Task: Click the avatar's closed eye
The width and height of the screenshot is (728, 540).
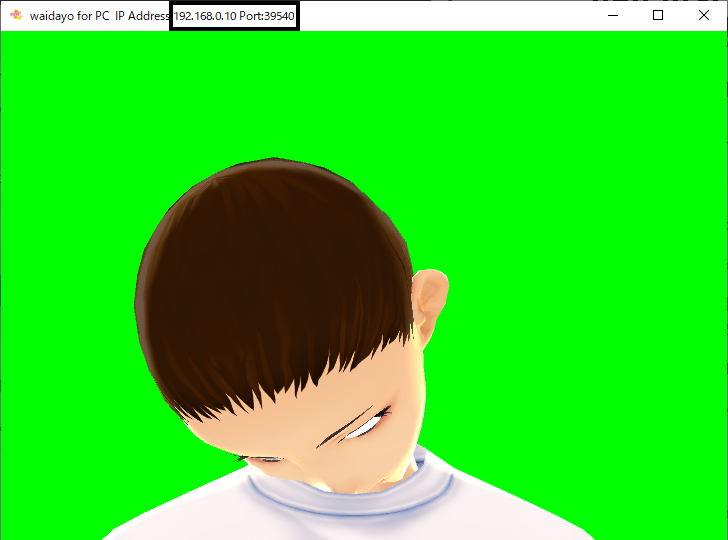Action: 366,425
